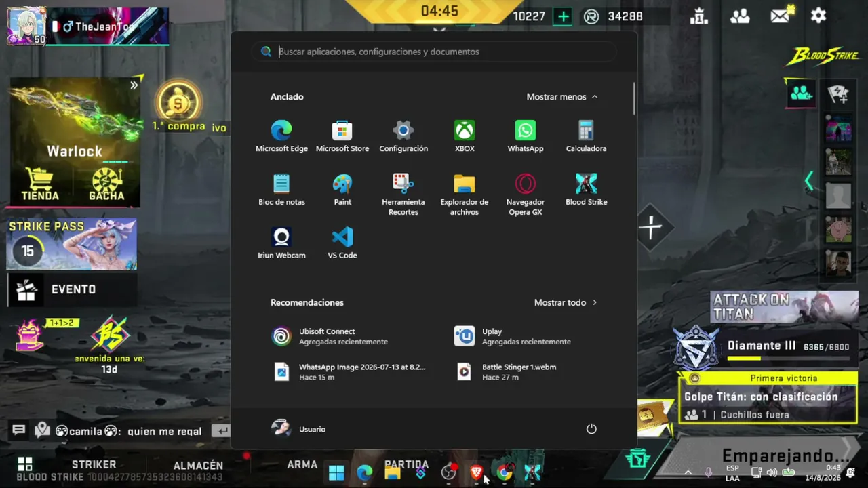Open the chat send arrow button
The image size is (868, 488).
[x=221, y=430]
